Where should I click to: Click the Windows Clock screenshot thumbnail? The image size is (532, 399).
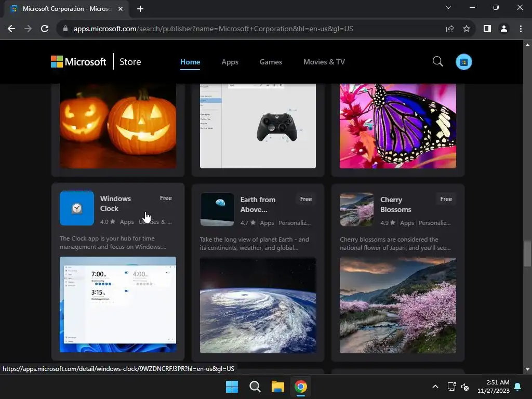pos(118,304)
